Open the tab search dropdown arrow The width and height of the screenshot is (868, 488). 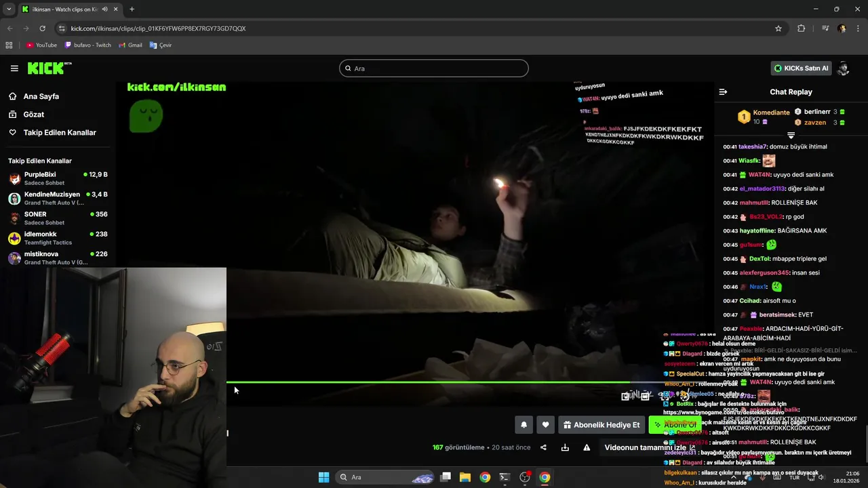click(x=9, y=9)
